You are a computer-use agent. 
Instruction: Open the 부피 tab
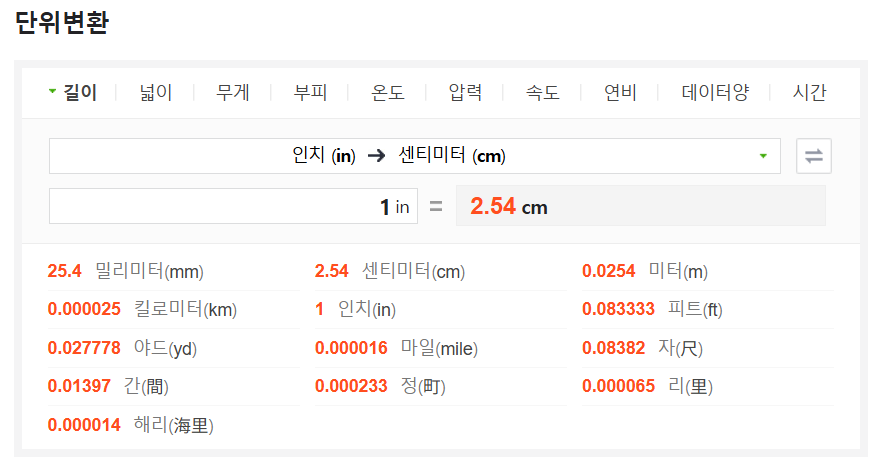tap(310, 92)
